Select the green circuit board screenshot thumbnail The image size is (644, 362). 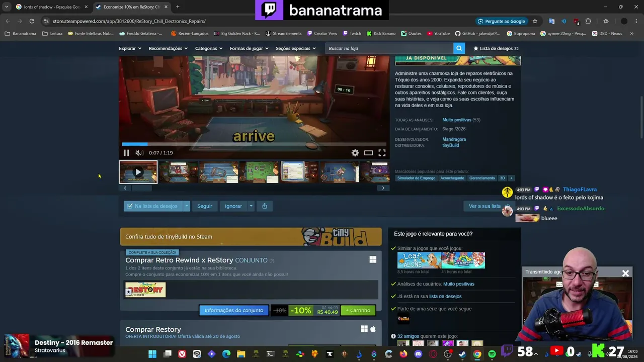coord(259,172)
